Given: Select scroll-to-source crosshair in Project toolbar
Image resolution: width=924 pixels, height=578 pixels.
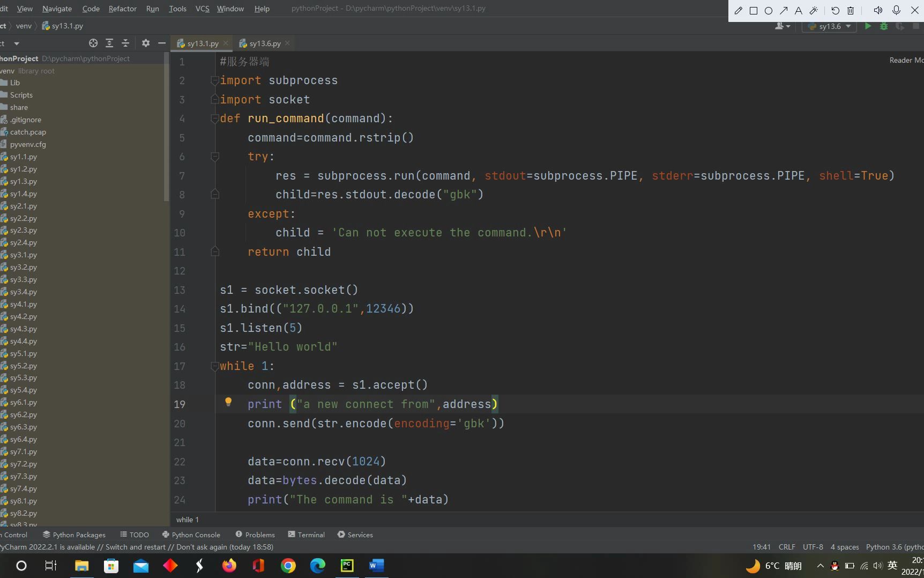Looking at the screenshot, I should [x=93, y=43].
